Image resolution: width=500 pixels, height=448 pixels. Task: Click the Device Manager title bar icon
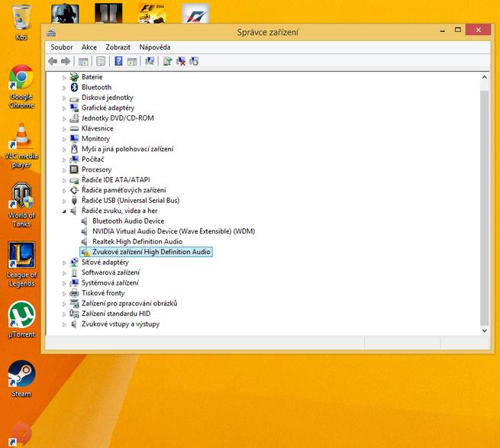tap(51, 32)
